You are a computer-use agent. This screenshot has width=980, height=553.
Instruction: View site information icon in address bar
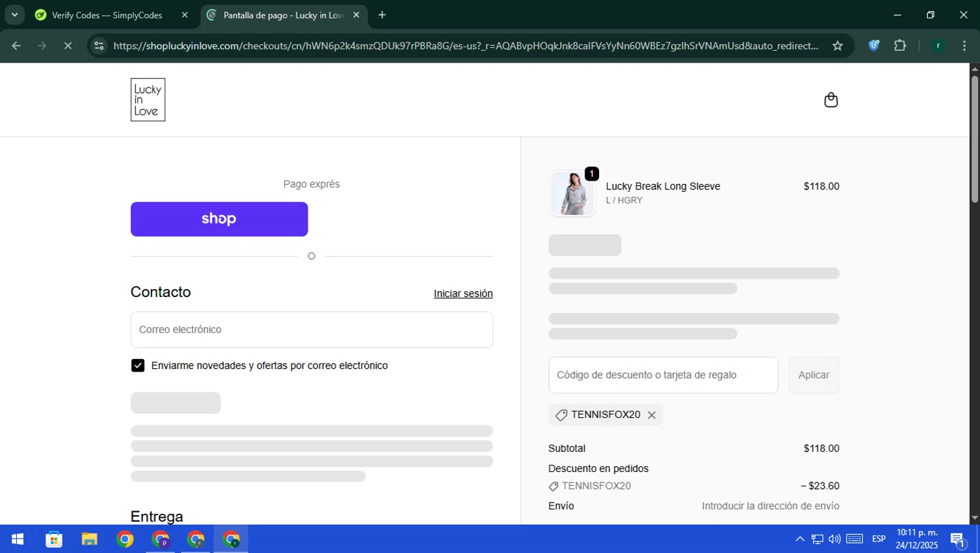99,46
